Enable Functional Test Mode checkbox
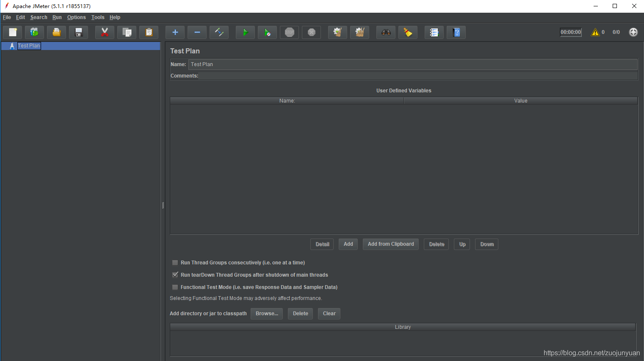Screen dimensions: 644x361 coord(175,287)
